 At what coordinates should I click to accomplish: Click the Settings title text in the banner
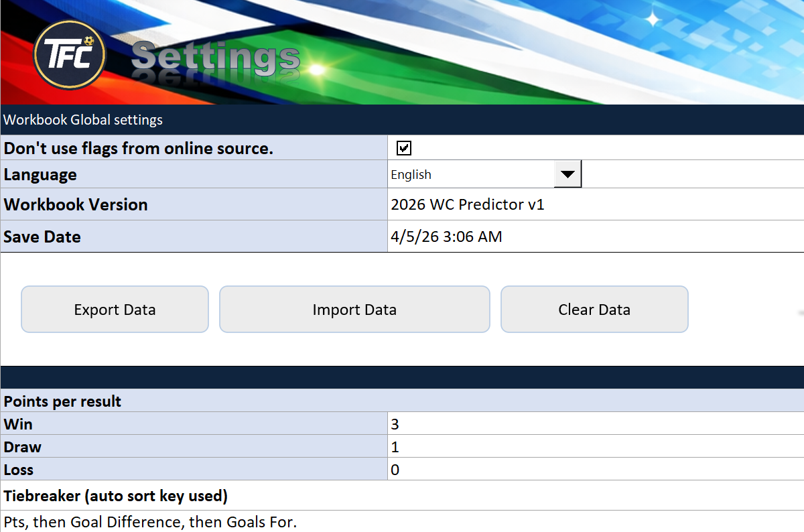click(214, 59)
